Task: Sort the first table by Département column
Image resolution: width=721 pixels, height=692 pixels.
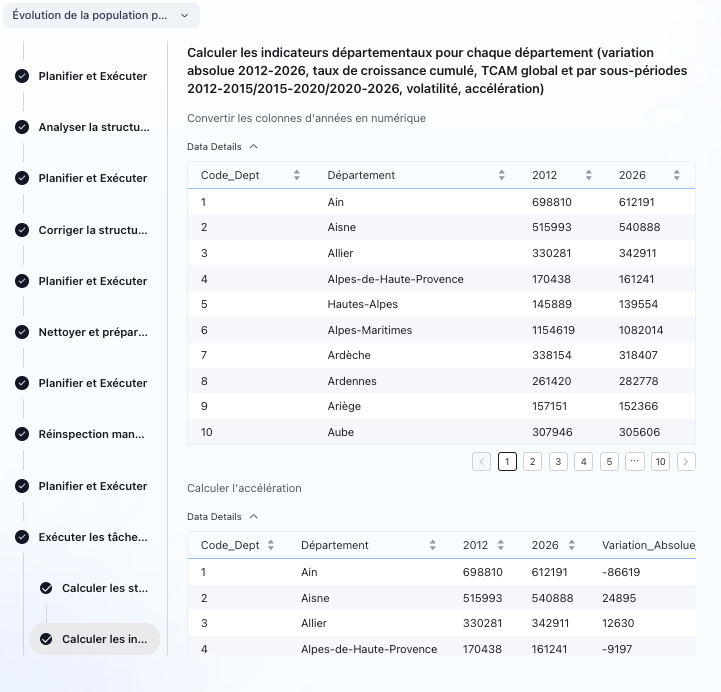Action: [x=502, y=175]
